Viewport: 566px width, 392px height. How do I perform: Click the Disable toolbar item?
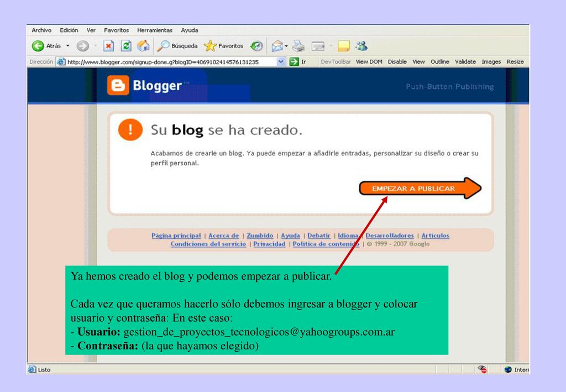[397, 62]
